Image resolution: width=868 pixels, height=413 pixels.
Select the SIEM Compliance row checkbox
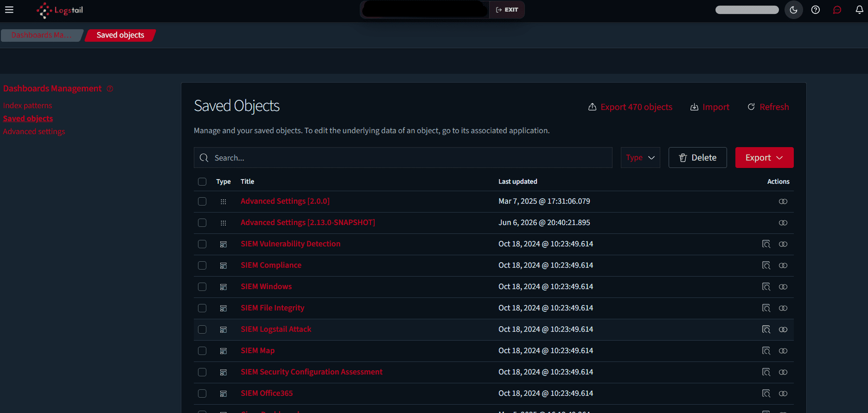pos(202,265)
